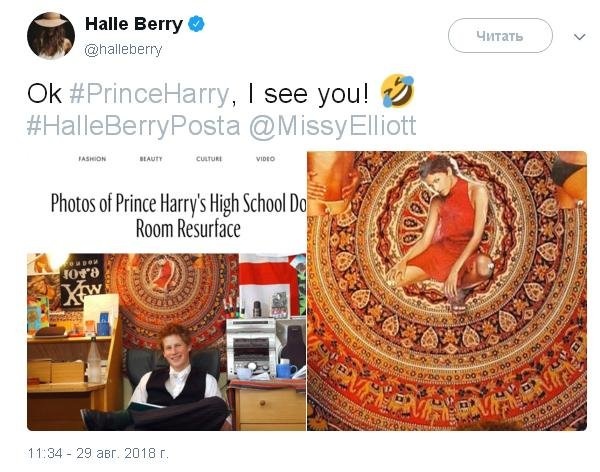Click the blue verified badge
Viewport: 600px width, 472px height.
click(196, 24)
